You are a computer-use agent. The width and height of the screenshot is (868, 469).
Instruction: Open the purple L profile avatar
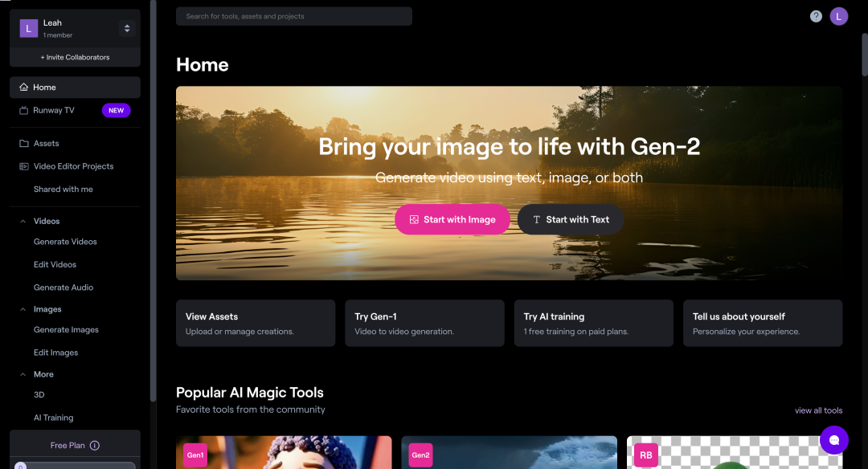tap(838, 17)
